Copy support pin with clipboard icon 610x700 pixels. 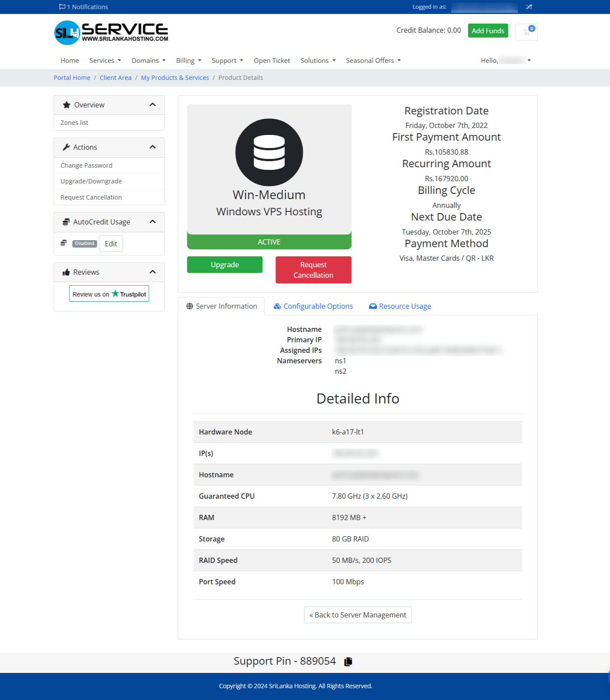pos(348,662)
